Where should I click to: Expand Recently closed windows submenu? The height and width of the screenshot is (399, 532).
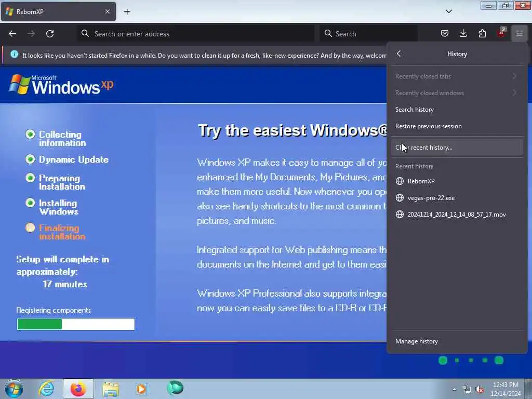point(457,93)
